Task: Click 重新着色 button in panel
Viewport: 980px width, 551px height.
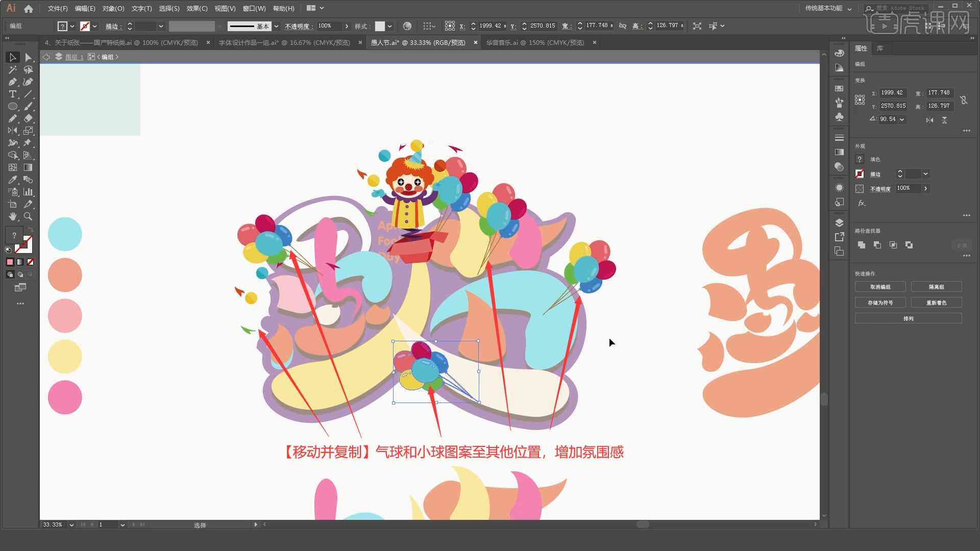Action: (x=936, y=302)
